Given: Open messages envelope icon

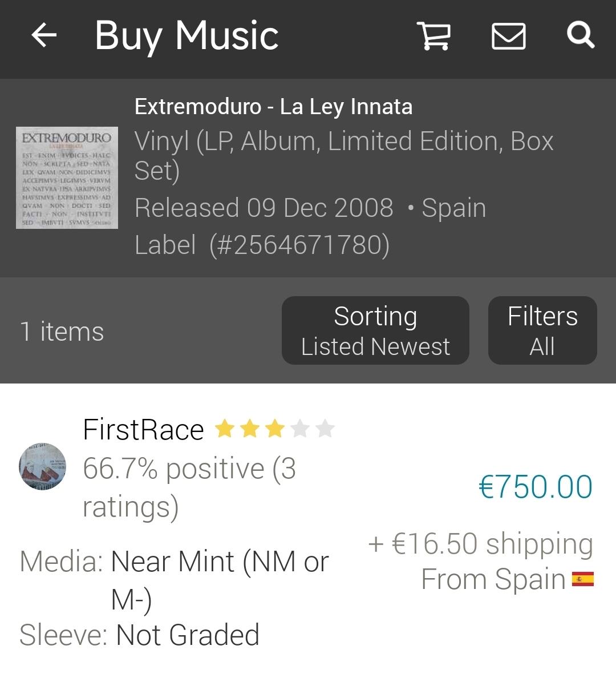Looking at the screenshot, I should click(x=508, y=36).
